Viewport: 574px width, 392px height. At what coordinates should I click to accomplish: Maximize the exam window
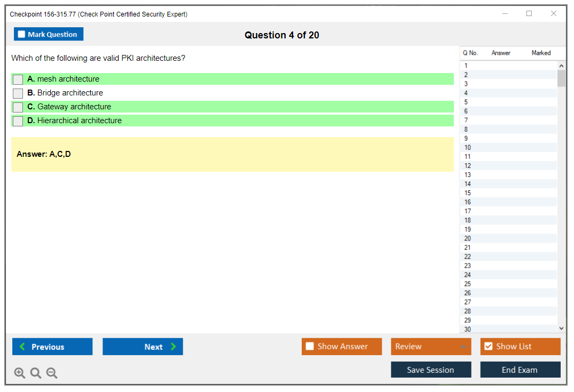click(x=529, y=14)
